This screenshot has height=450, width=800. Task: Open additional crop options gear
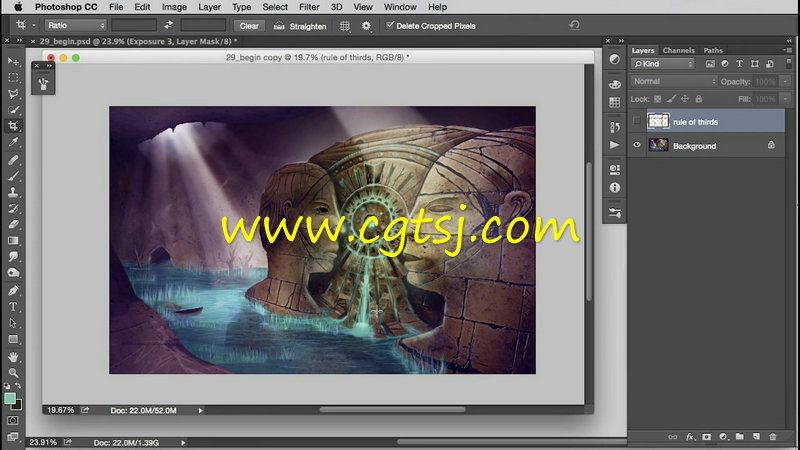[x=366, y=26]
